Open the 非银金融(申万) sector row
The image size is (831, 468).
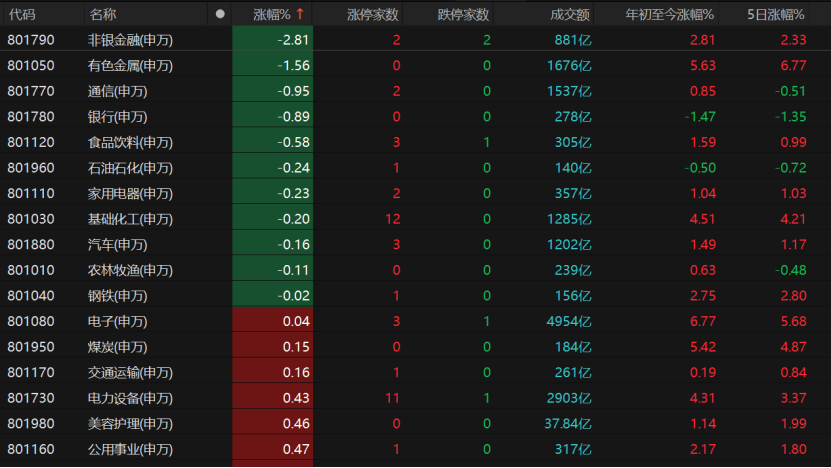(130, 40)
